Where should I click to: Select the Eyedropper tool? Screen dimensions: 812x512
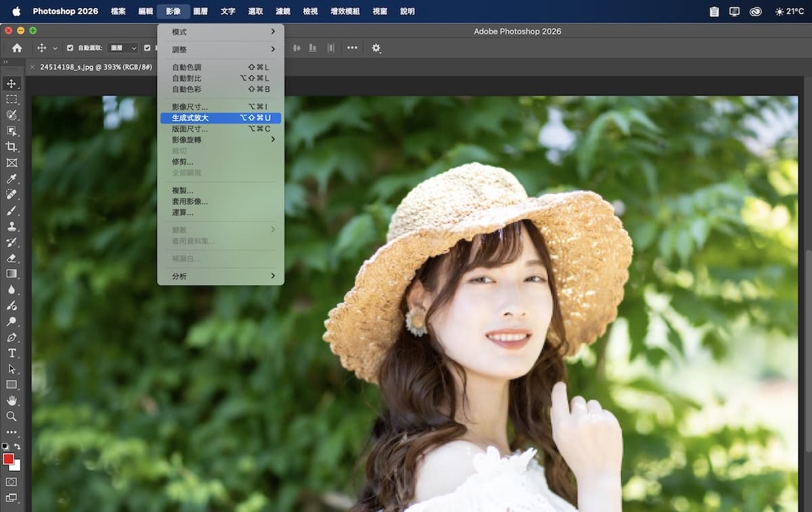pyautogui.click(x=12, y=178)
